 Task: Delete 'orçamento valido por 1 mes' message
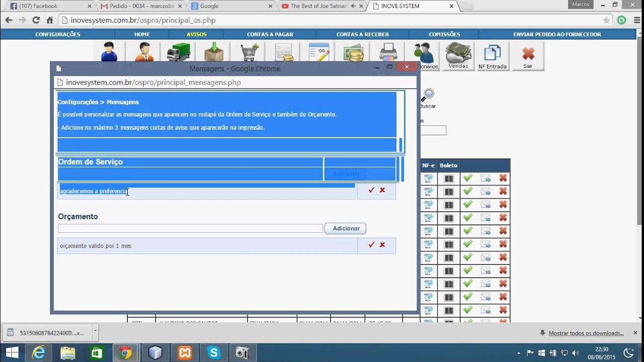[x=382, y=245]
